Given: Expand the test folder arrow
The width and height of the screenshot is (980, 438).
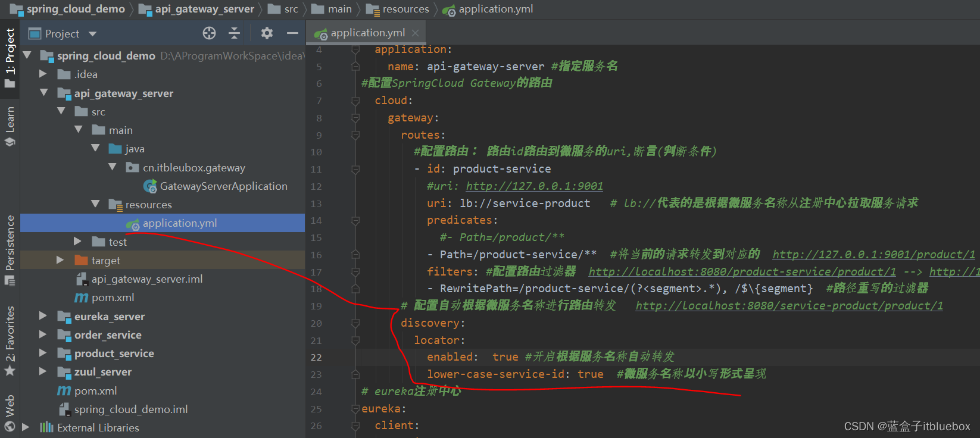Looking at the screenshot, I should 77,242.
